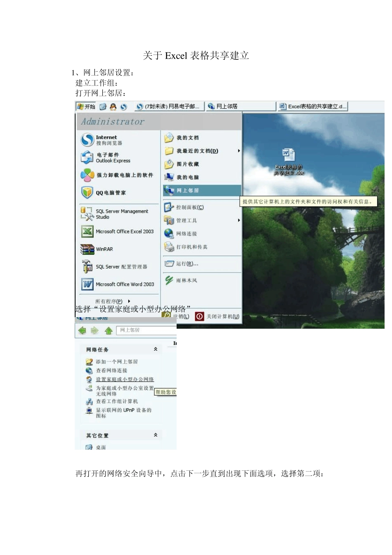392x555 pixels.
Task: Launch QQ penguin quick launch icon
Action: pyautogui.click(x=113, y=107)
